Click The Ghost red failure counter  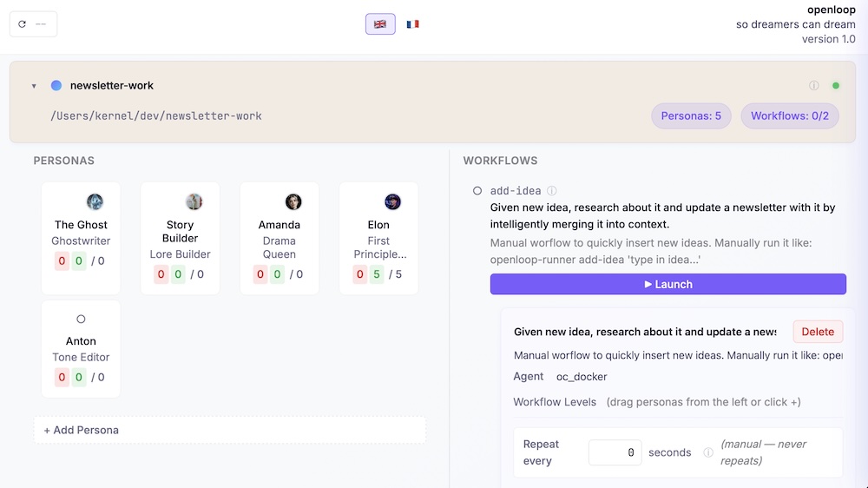pos(62,260)
